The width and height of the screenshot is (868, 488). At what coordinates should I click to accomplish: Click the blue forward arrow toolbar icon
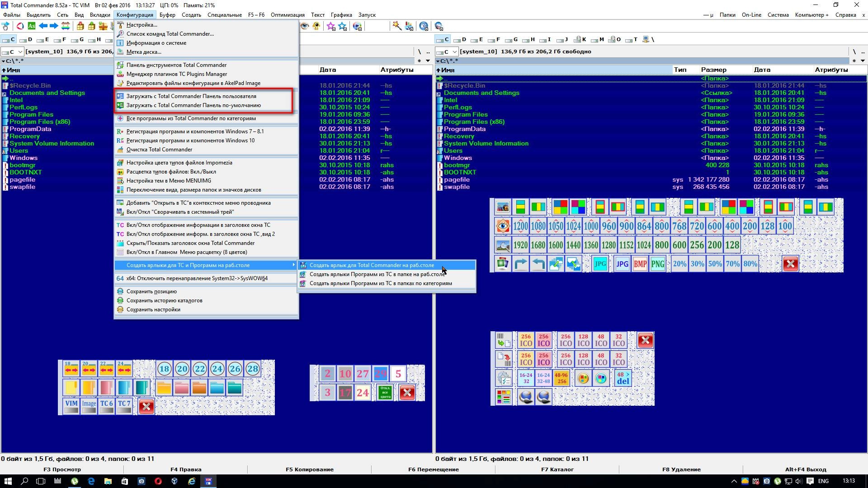point(54,26)
